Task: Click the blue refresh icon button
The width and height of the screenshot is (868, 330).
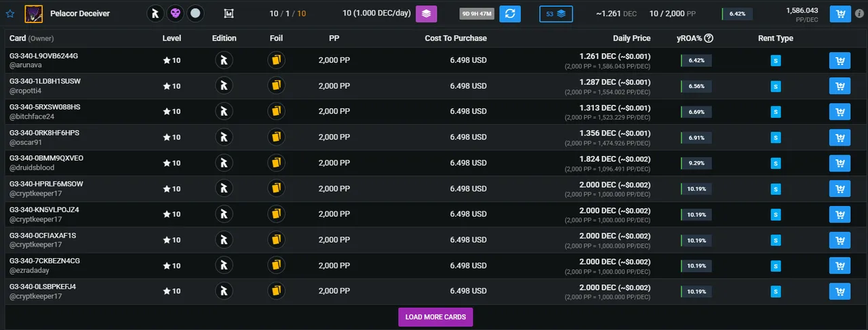Action: [x=510, y=14]
